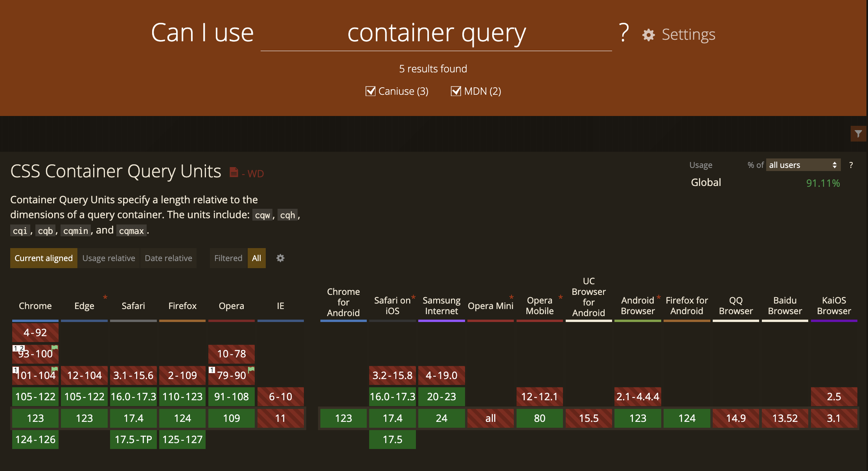Click note 1 marker on Opera 79-90

pyautogui.click(x=212, y=370)
